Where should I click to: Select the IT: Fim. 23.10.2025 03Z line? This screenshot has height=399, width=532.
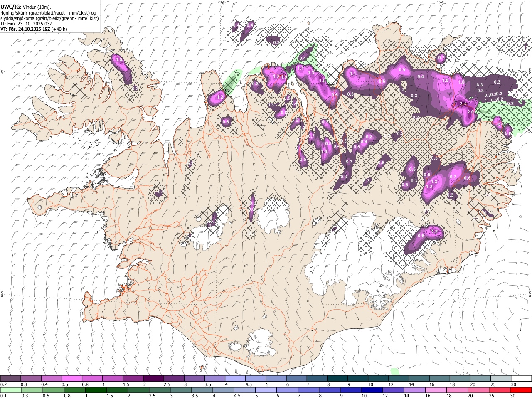point(27,24)
